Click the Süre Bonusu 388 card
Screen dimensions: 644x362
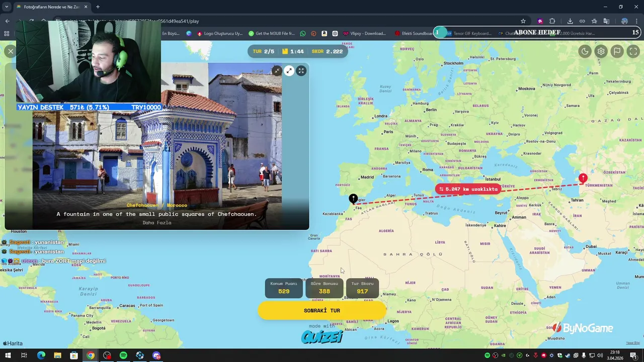[x=324, y=288]
